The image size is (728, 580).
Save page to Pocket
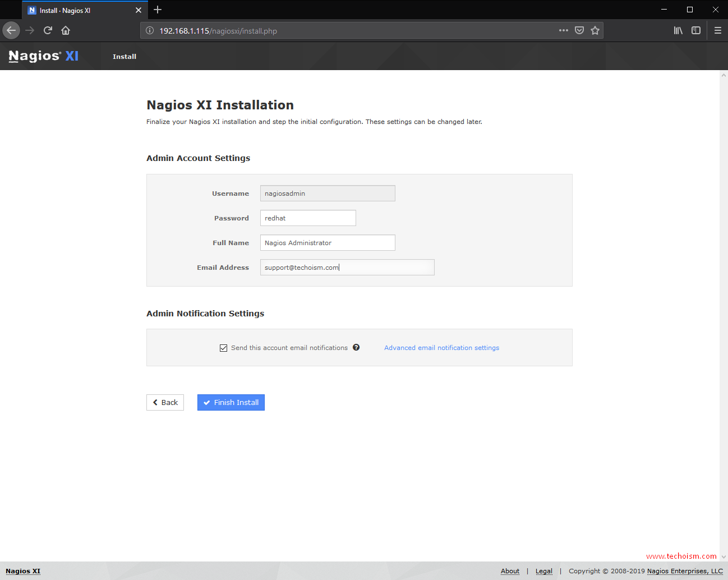tap(579, 30)
